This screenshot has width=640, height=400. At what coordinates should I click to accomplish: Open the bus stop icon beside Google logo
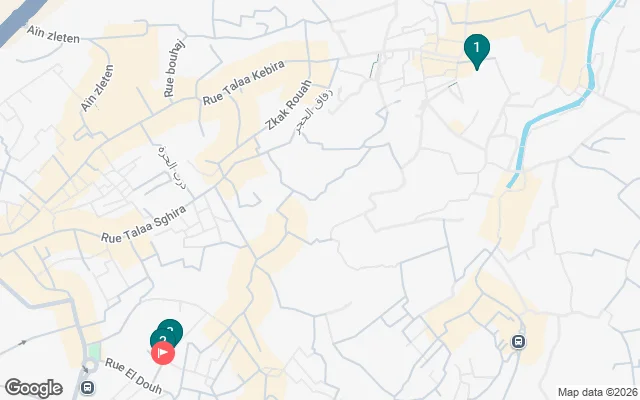(87, 387)
